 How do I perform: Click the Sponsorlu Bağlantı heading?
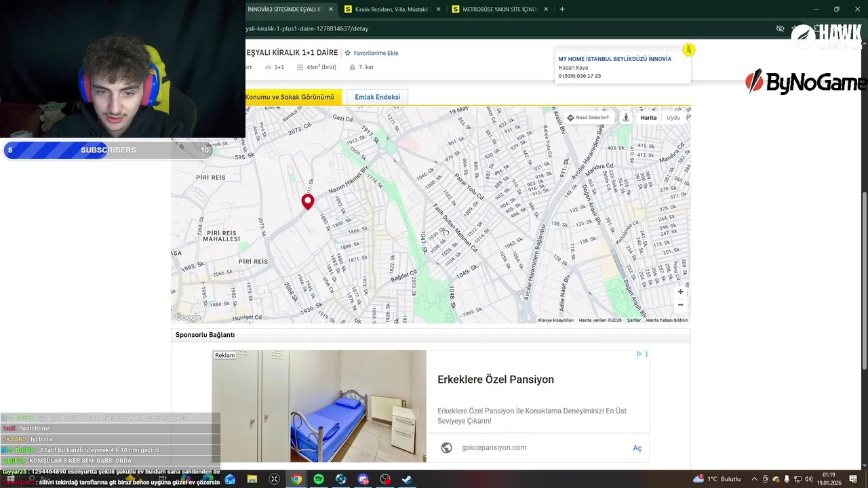205,335
